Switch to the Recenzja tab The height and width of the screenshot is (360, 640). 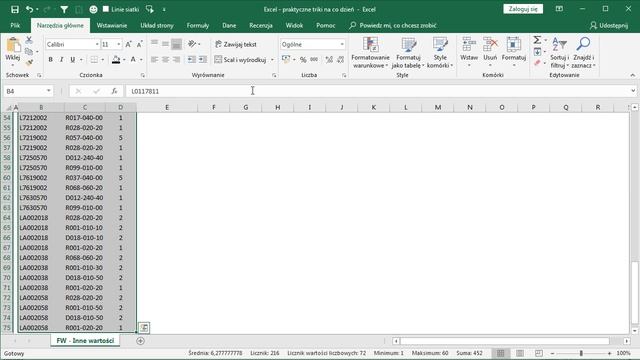tap(261, 25)
